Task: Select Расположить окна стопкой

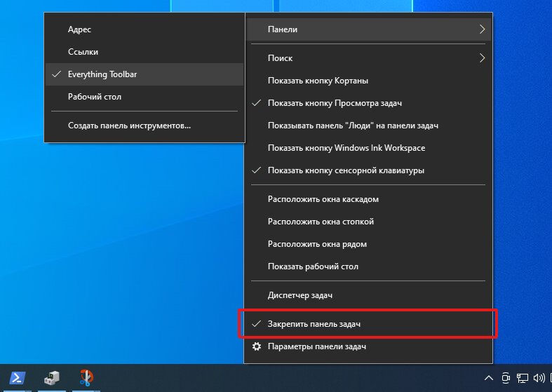Action: pyautogui.click(x=368, y=222)
